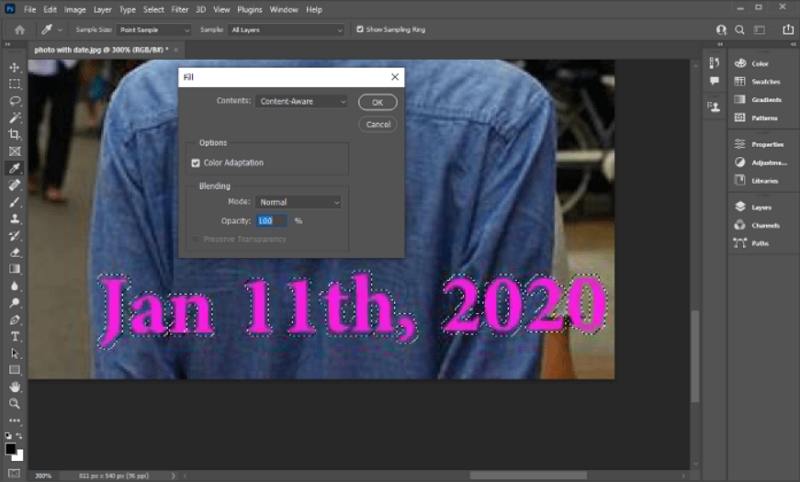
Task: Expand the blending Mode dropdown
Action: click(298, 202)
